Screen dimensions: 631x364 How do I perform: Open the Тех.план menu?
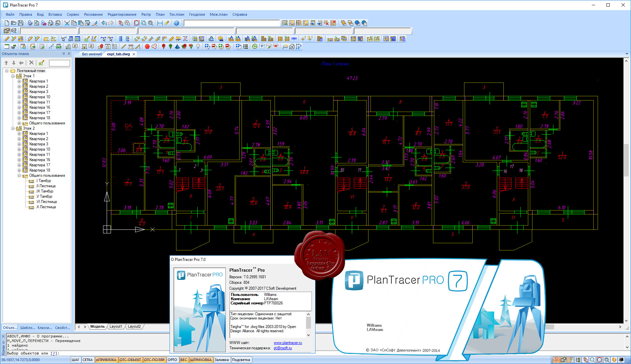[177, 14]
